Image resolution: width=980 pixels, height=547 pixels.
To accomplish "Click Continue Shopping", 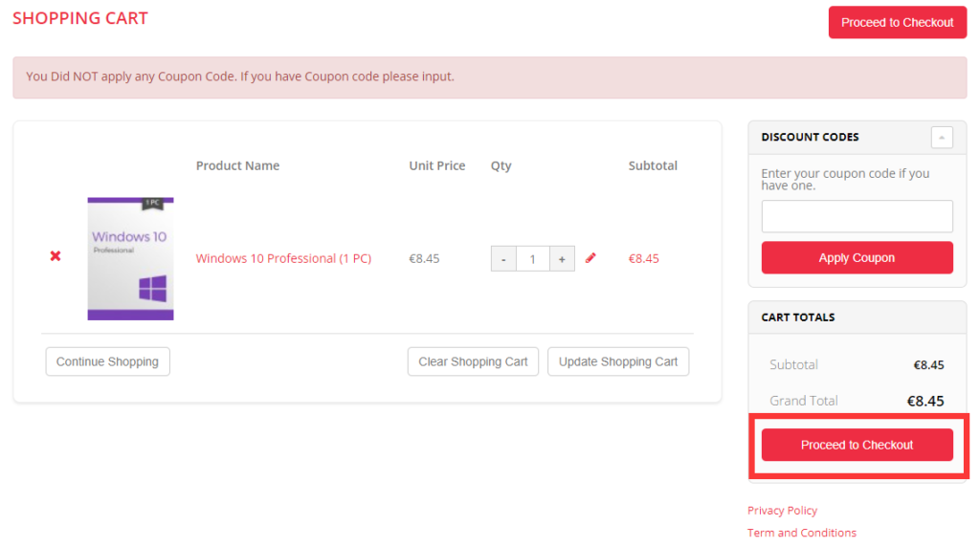I will tap(107, 361).
